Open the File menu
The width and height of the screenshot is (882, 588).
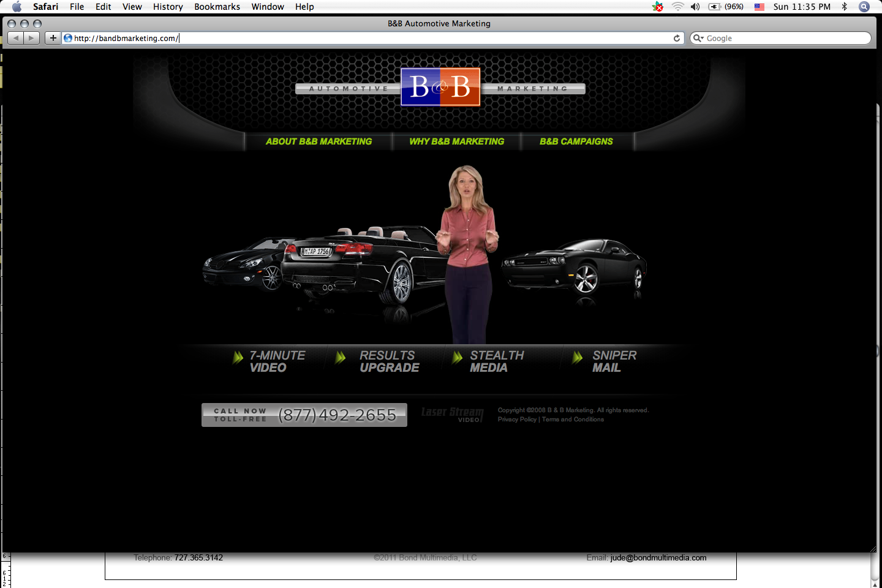(x=77, y=7)
